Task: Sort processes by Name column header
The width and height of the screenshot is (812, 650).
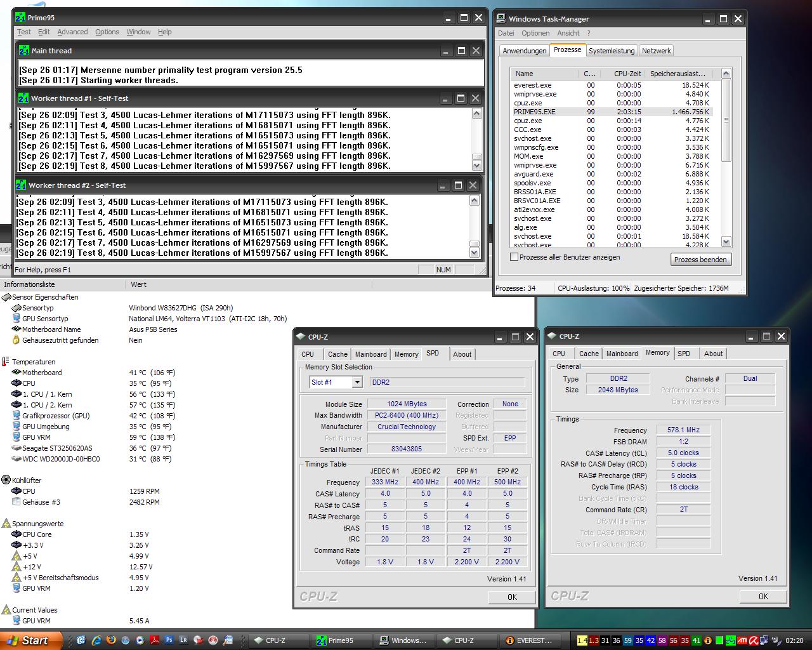Action: pyautogui.click(x=546, y=74)
